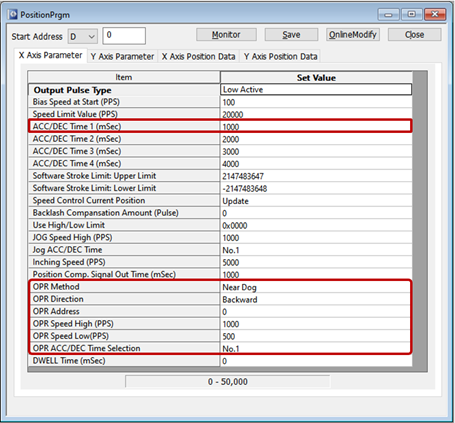Click the OnlineModify button
The image size is (455, 423).
pyautogui.click(x=353, y=35)
